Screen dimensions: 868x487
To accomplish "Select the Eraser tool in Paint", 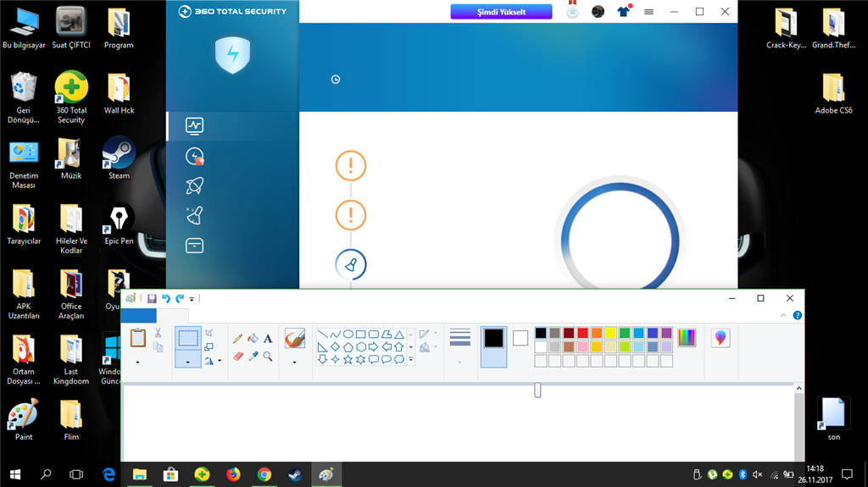I will click(x=238, y=357).
